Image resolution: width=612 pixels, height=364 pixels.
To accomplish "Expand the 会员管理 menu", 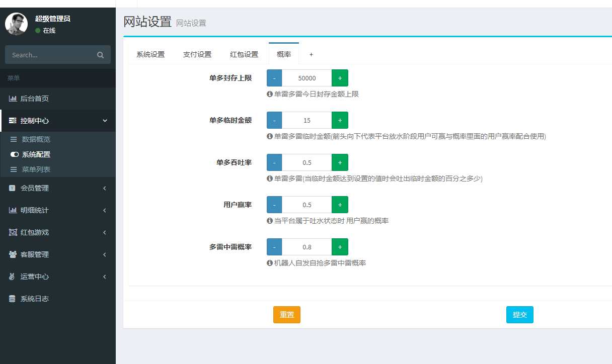I will coord(105,187).
